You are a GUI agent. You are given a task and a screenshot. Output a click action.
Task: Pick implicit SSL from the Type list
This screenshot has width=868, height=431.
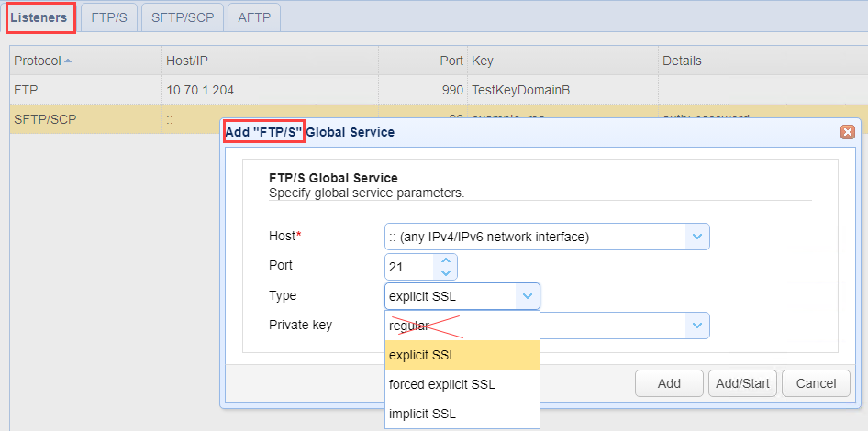(422, 414)
